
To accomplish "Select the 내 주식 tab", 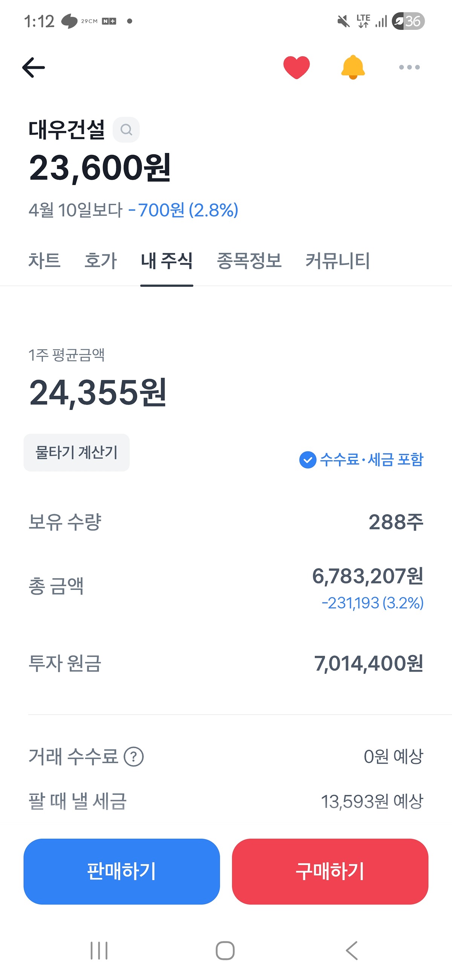I will point(166,261).
